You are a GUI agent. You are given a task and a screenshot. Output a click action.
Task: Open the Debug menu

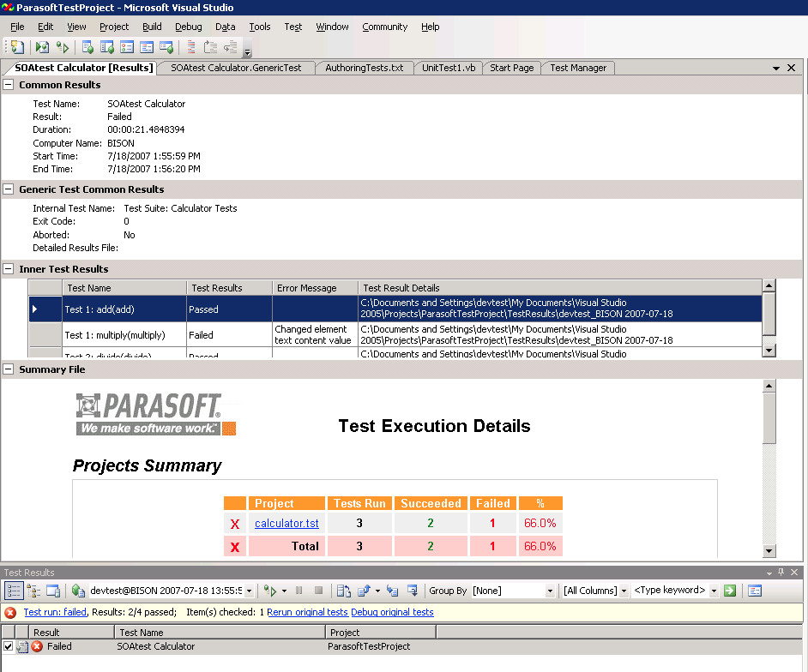189,27
